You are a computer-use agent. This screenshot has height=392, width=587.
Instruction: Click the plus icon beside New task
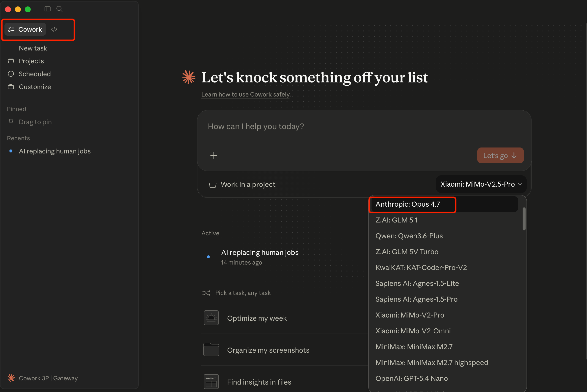tap(11, 48)
